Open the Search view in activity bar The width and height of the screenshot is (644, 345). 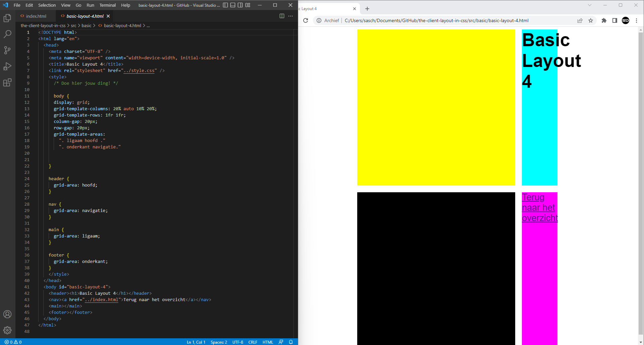click(x=7, y=34)
